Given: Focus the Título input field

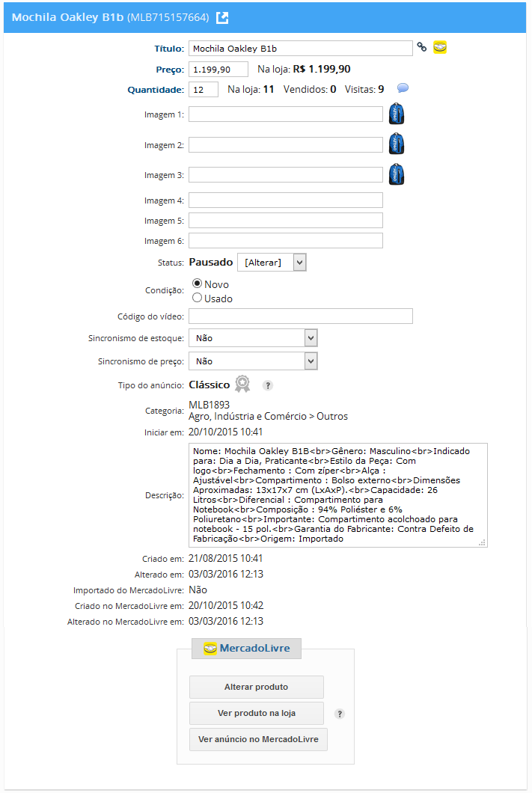Looking at the screenshot, I should click(300, 49).
